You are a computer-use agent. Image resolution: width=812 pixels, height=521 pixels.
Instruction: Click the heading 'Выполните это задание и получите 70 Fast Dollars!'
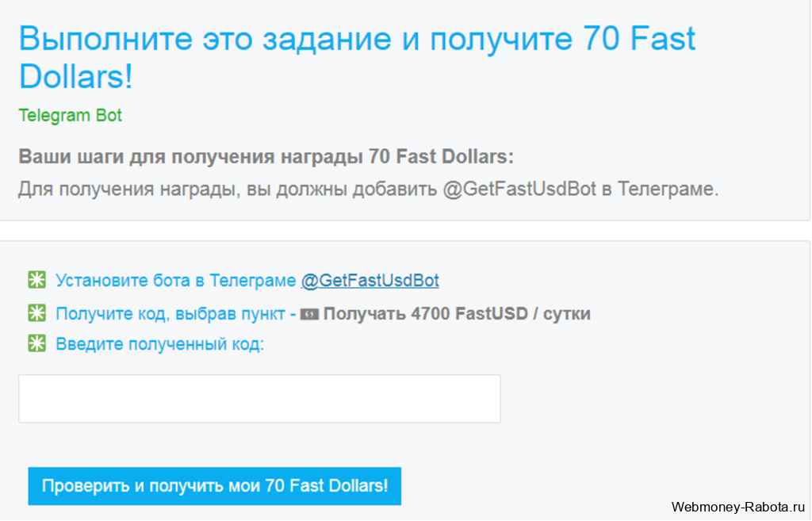[357, 57]
